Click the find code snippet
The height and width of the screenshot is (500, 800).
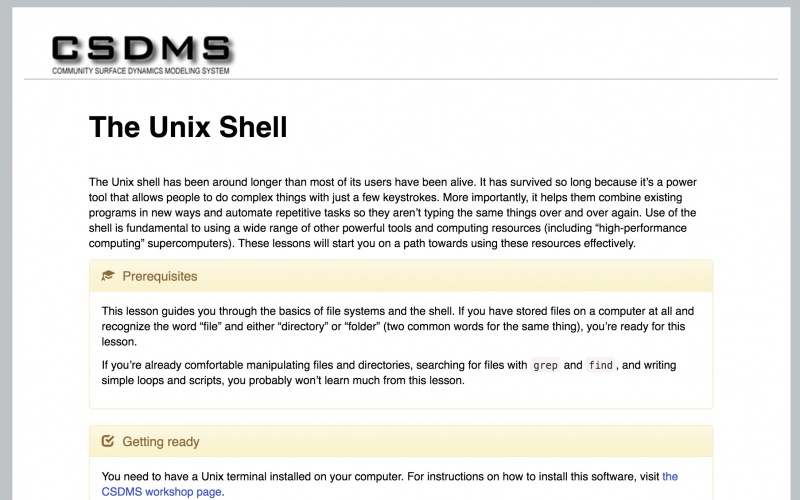coord(600,366)
